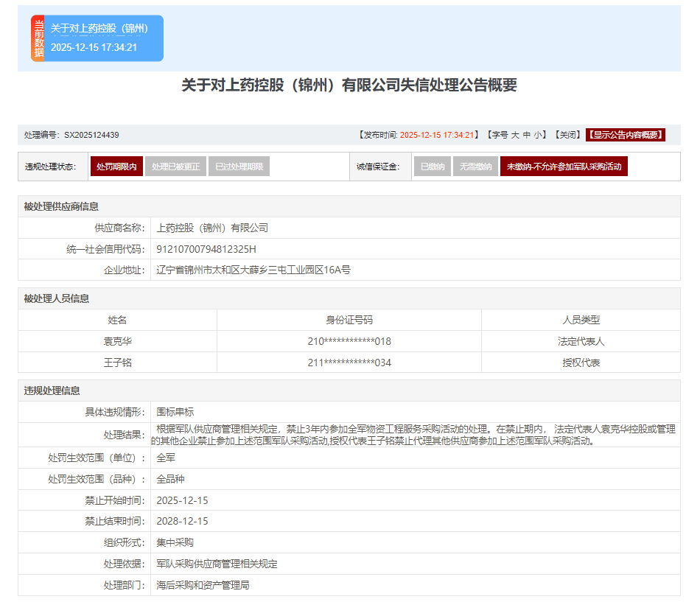Click 未缴纳-不允许参加军队采购活动 status

pos(564,167)
